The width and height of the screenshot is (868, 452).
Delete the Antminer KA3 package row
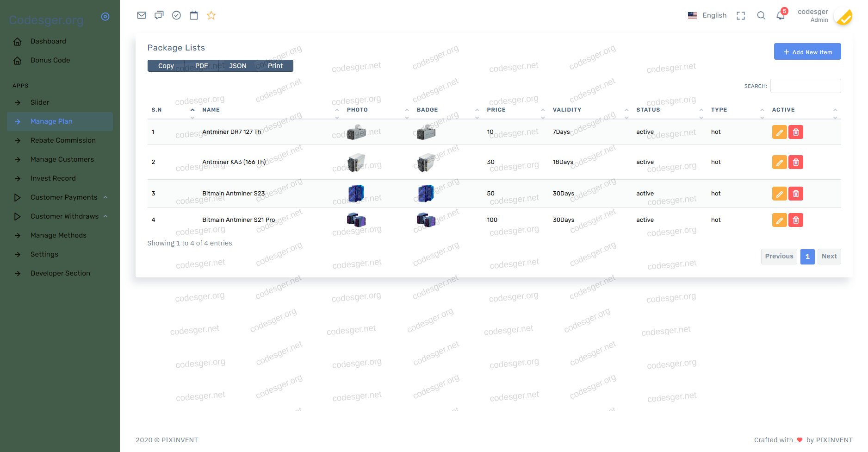[795, 162]
